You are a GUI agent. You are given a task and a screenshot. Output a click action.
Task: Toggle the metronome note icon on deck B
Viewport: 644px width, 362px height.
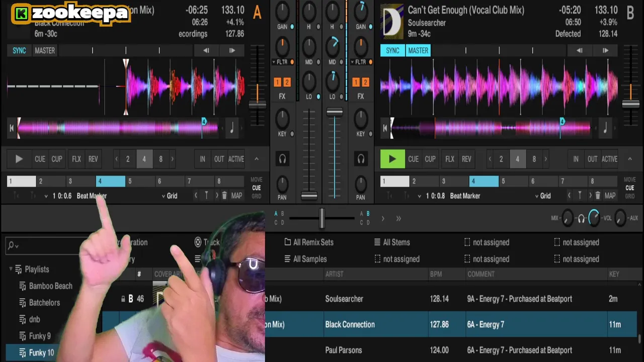[x=605, y=128]
